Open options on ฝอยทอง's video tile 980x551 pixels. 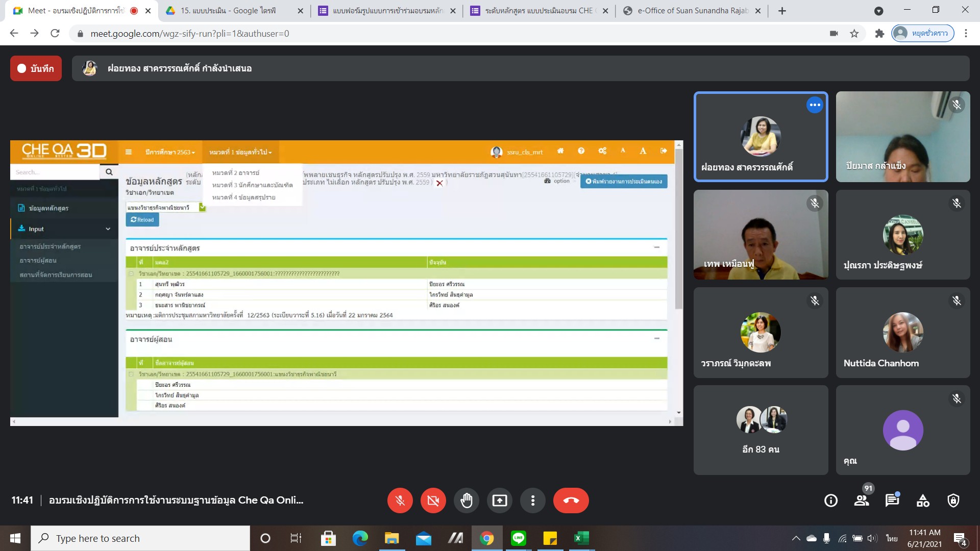815,105
